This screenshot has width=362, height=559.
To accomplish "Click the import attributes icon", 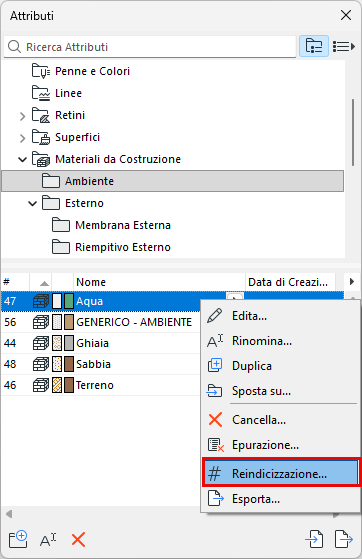I will click(x=314, y=539).
